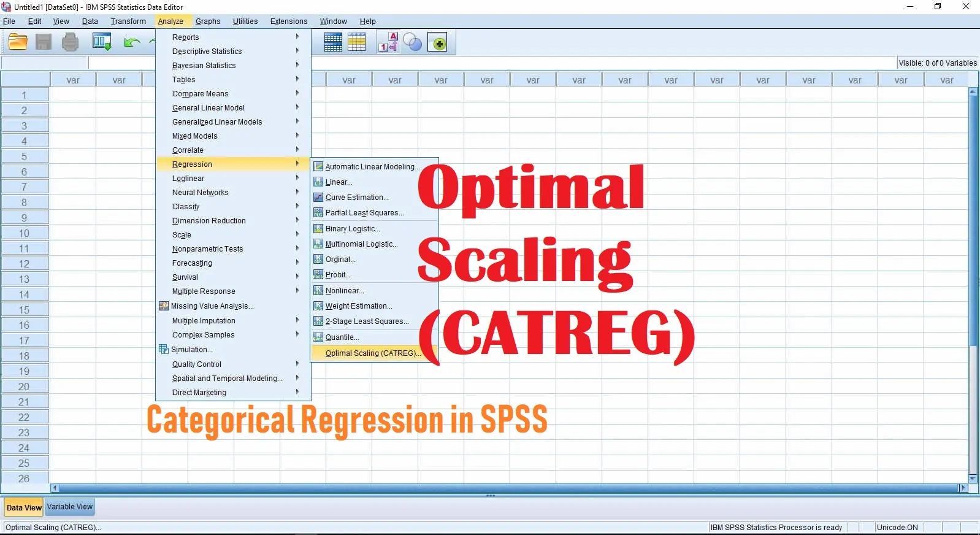The width and height of the screenshot is (980, 535).
Task: Click the Binary Logistic icon
Action: pos(318,228)
